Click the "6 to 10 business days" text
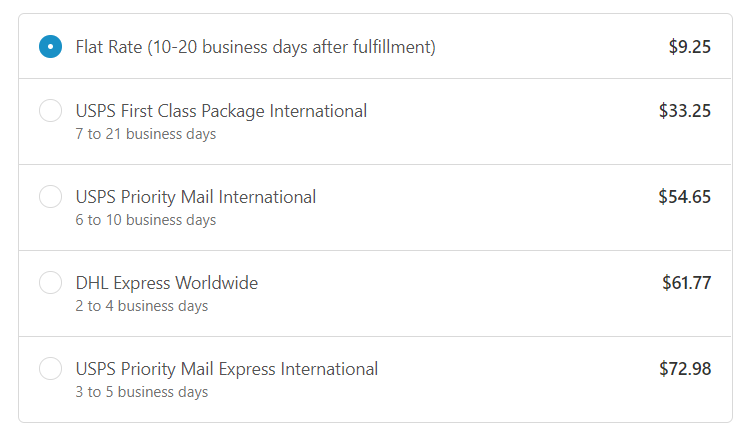This screenshot has width=751, height=436. [146, 220]
